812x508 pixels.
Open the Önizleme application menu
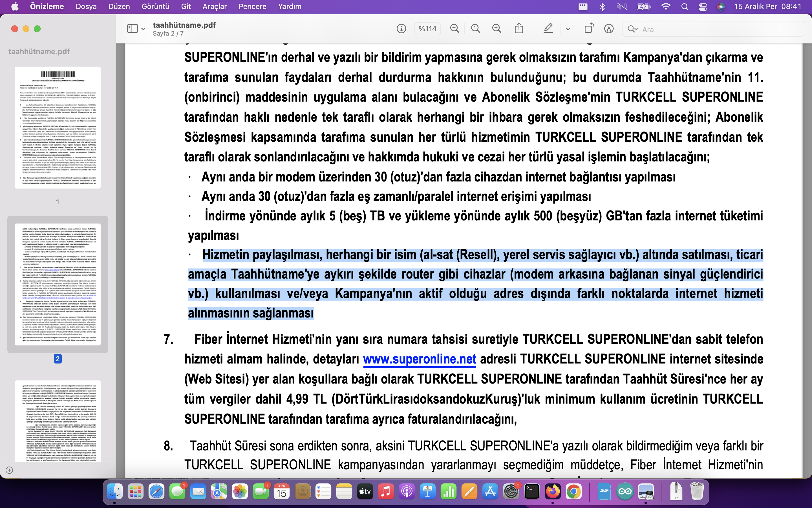click(47, 6)
